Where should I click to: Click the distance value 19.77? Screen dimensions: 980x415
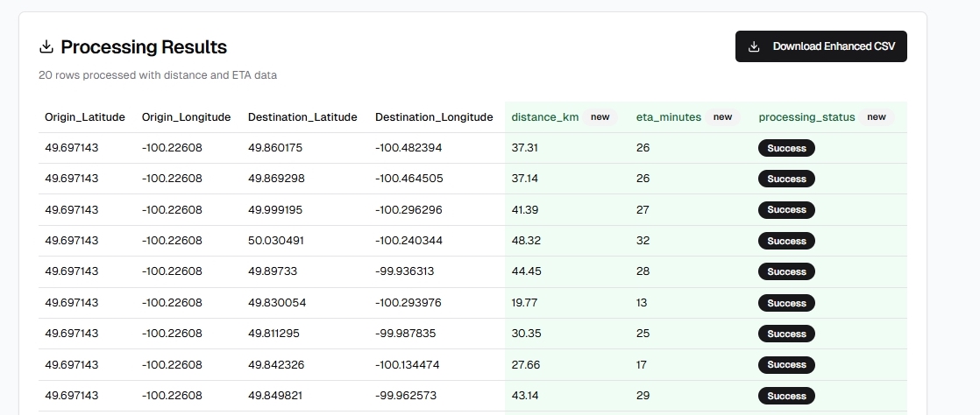click(524, 303)
